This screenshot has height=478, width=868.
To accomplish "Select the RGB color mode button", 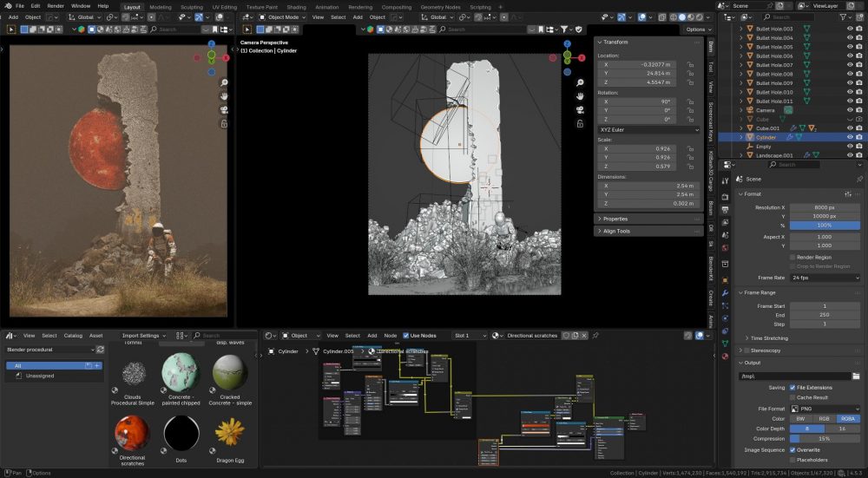I will click(825, 419).
